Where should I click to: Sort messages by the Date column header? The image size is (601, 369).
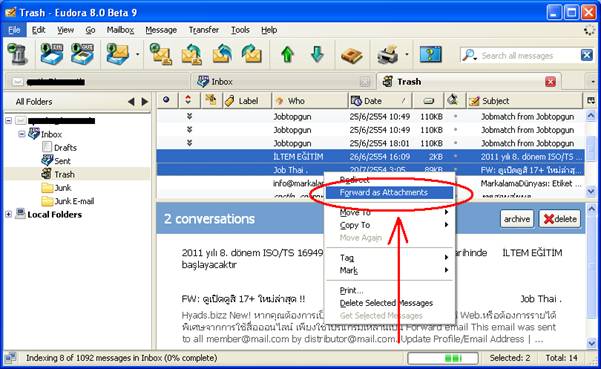point(380,101)
